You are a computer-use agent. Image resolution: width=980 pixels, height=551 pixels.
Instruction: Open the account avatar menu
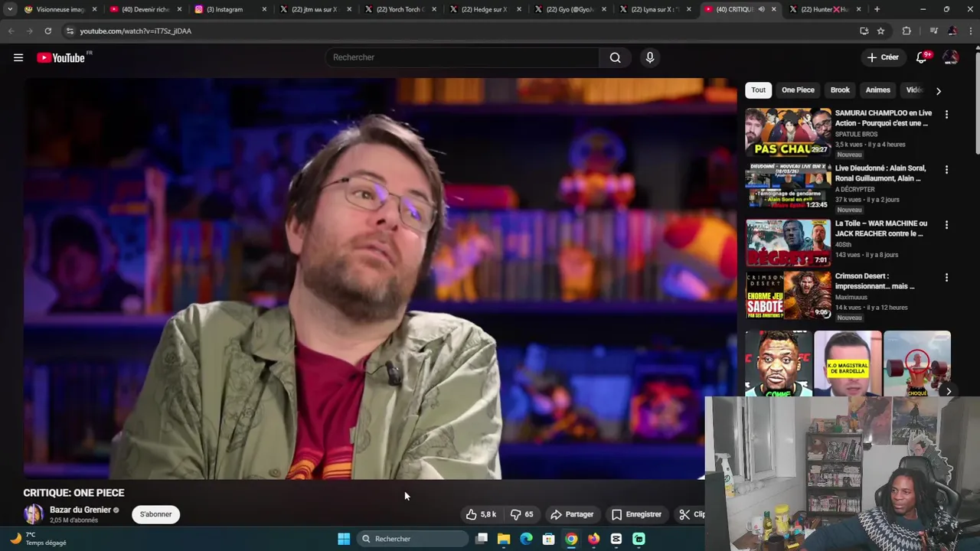click(x=951, y=57)
